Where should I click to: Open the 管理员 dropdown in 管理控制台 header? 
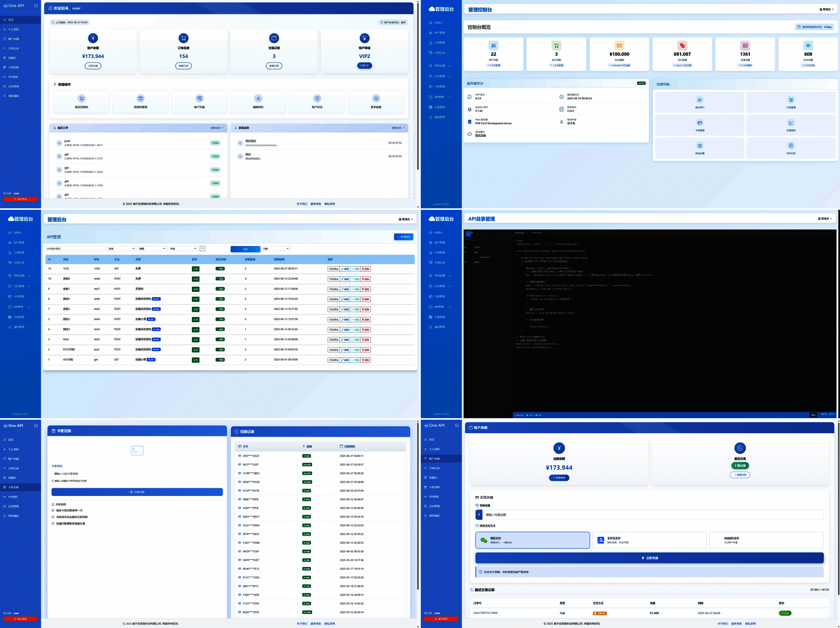[825, 9]
